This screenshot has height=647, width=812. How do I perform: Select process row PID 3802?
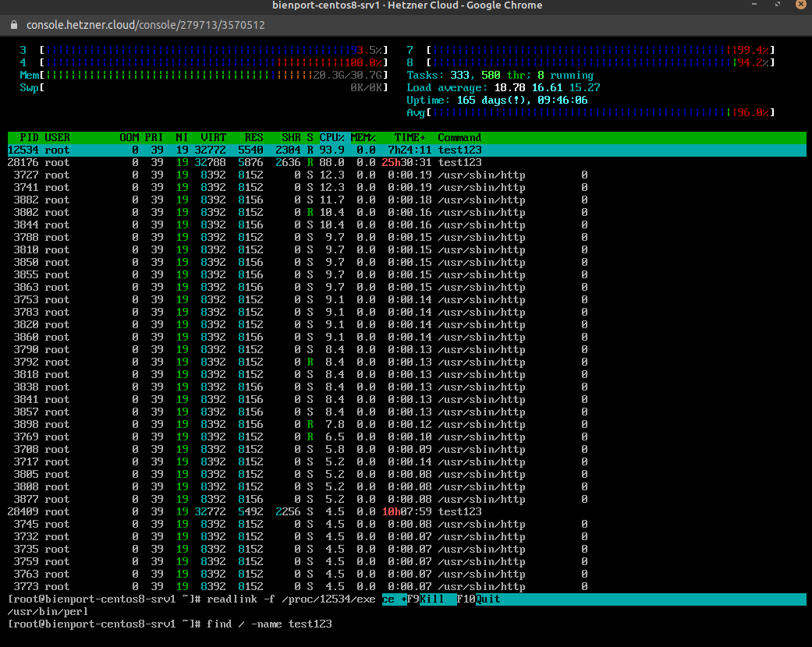(x=406, y=212)
